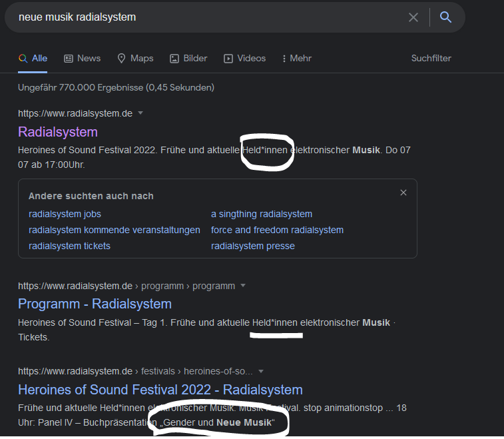
Task: Expand the Mehr menu
Action: [x=297, y=58]
